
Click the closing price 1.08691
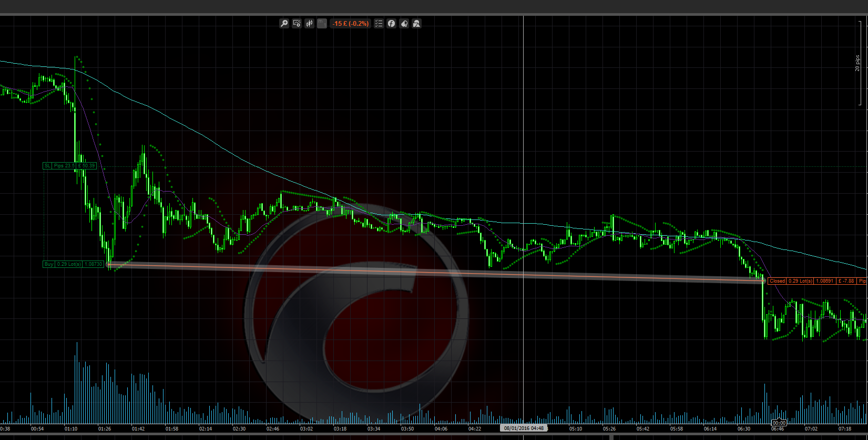[x=825, y=281]
